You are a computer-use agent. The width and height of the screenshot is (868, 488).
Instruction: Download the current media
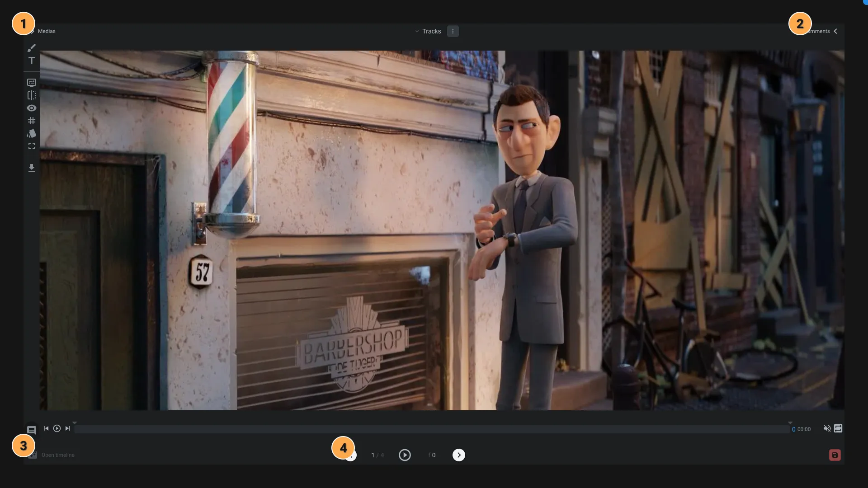[32, 168]
